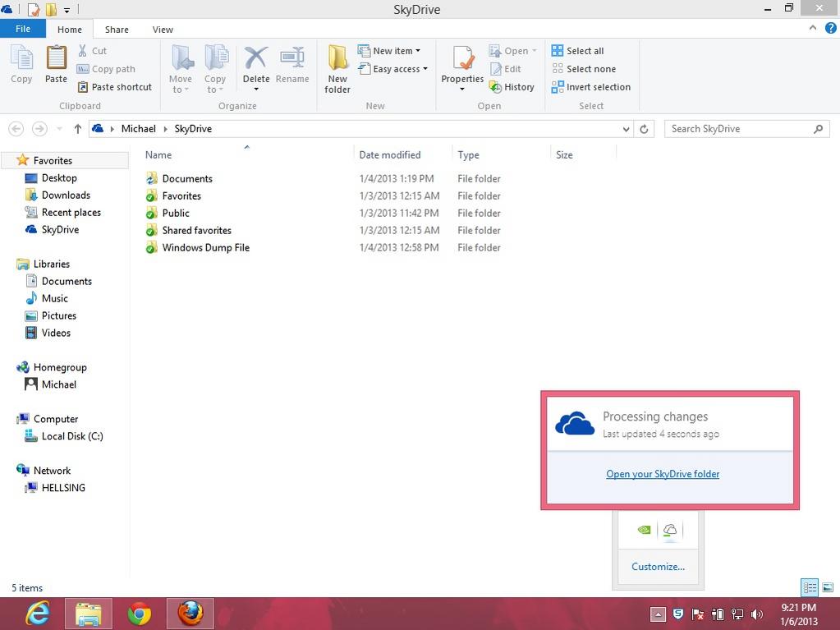Image resolution: width=840 pixels, height=630 pixels.
Task: Refresh the SkyDrive folder view
Action: click(x=644, y=129)
